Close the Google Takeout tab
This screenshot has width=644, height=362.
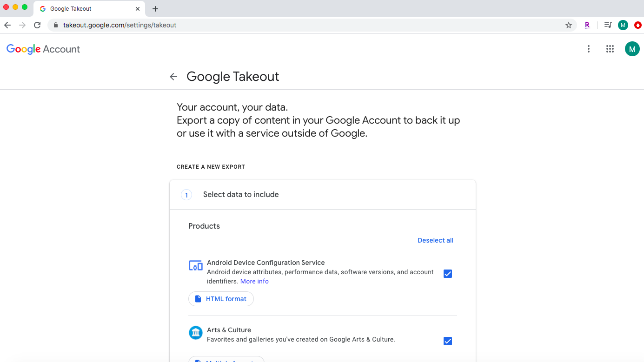click(138, 9)
